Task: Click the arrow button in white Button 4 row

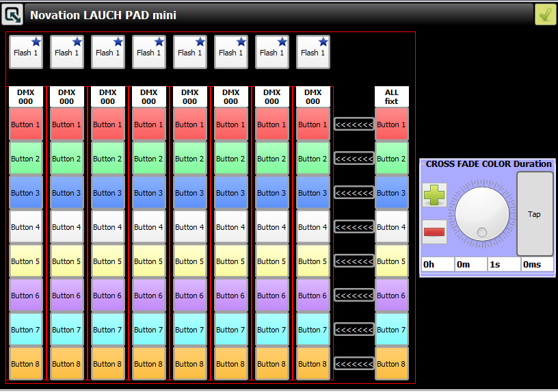Action: (354, 227)
